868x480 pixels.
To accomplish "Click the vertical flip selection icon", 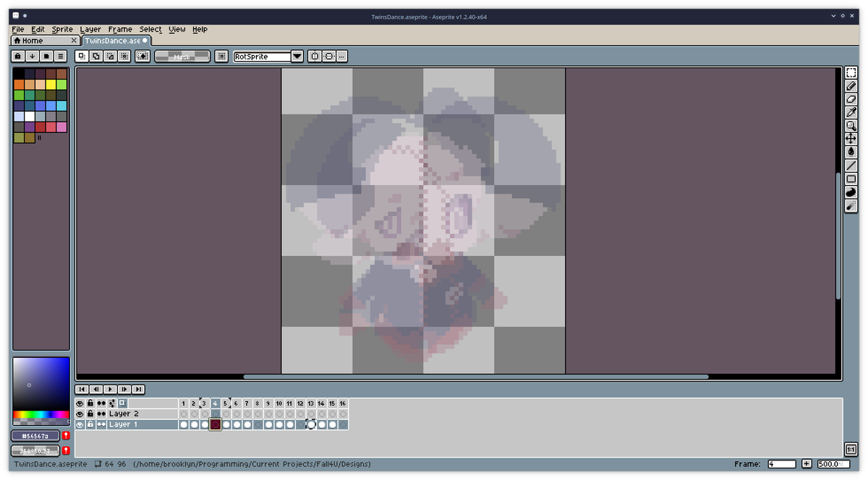I will [328, 56].
